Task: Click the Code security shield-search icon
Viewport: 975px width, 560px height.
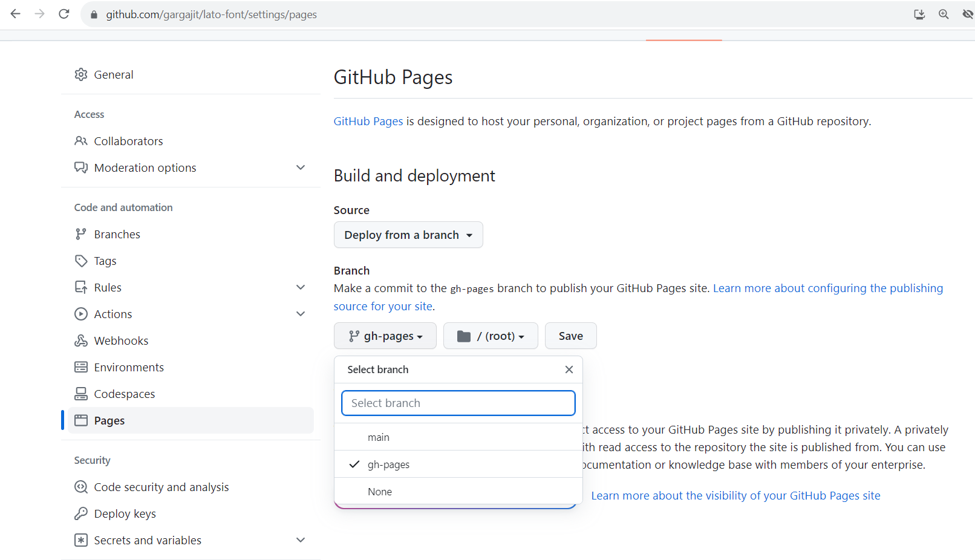Action: click(x=81, y=487)
